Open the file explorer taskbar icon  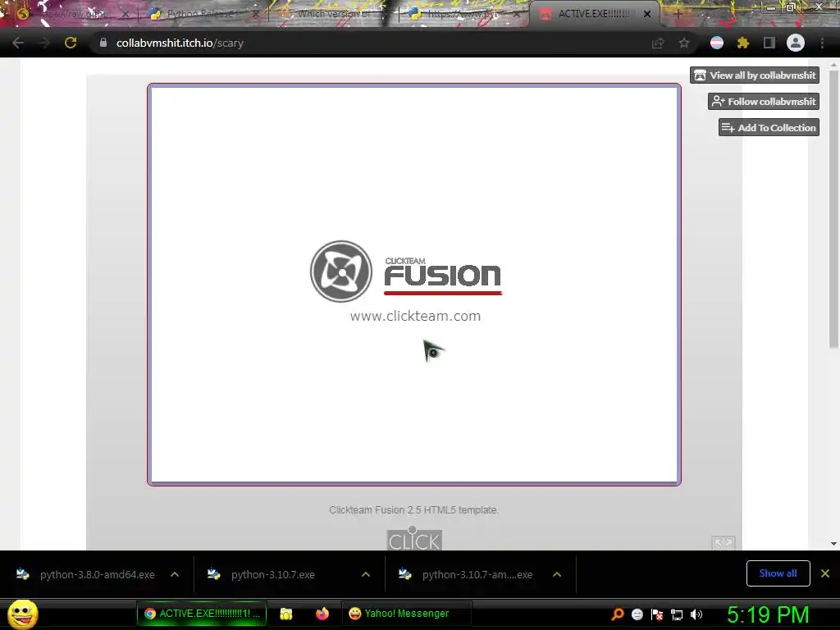[x=286, y=614]
